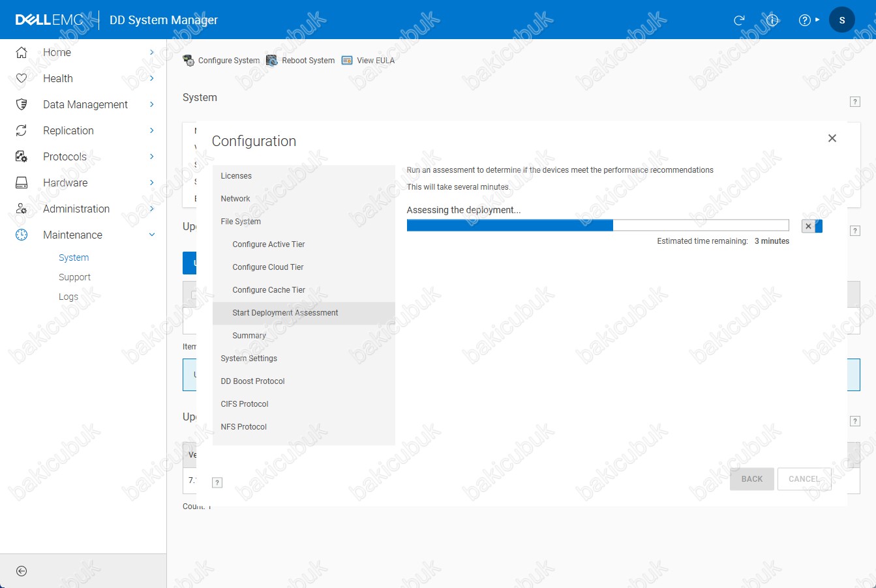Click the Protocols gear-document icon
Image resolution: width=876 pixels, height=588 pixels.
point(22,156)
